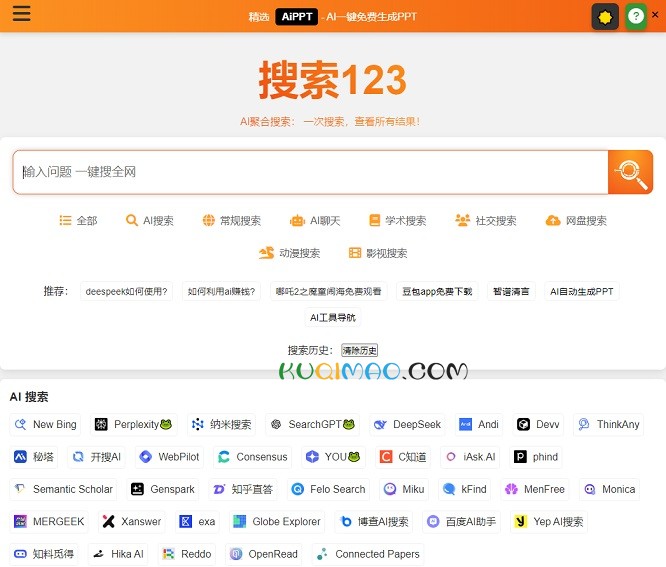Open Felo Search engine

tap(328, 489)
